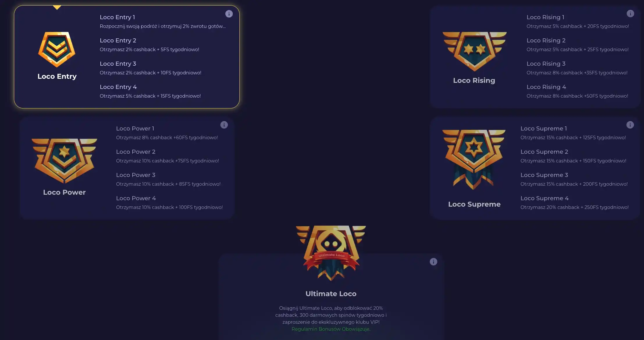Open info icon on Loco Supreme card
The height and width of the screenshot is (340, 644).
click(x=630, y=125)
